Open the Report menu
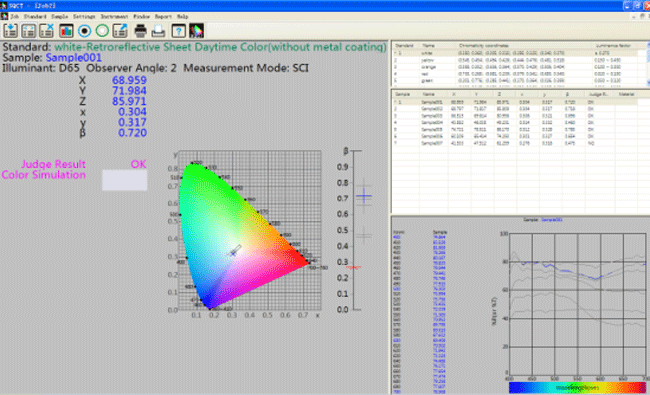 tap(163, 17)
